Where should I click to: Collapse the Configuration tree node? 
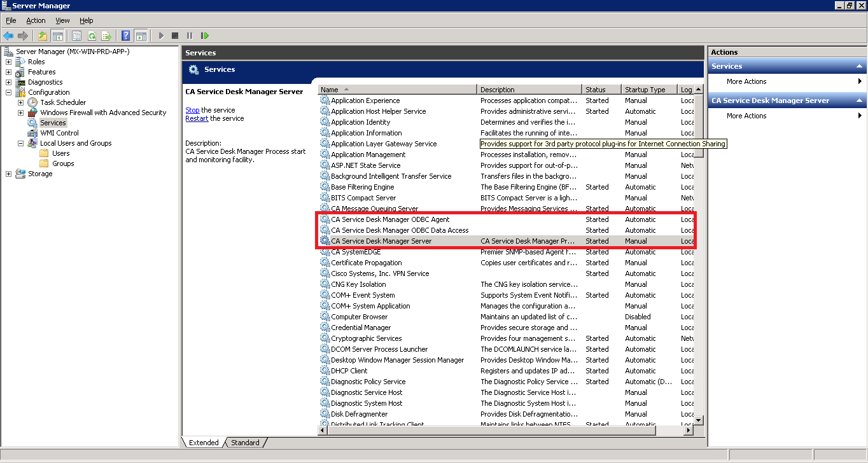point(8,92)
